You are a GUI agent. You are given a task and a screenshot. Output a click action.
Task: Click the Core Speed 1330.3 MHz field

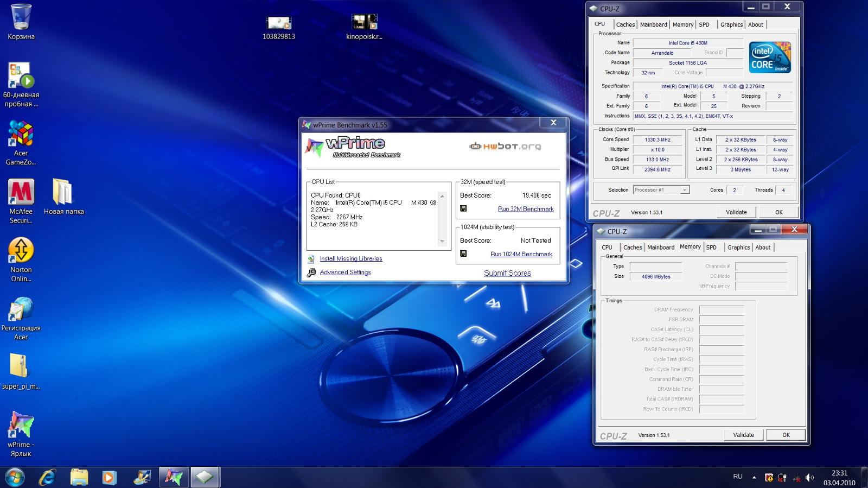[658, 140]
